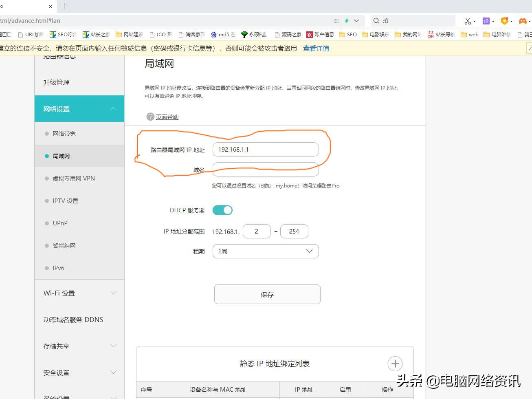Switch to the 升级管理 menu item
Viewport: 532px width, 399px height.
(x=56, y=82)
